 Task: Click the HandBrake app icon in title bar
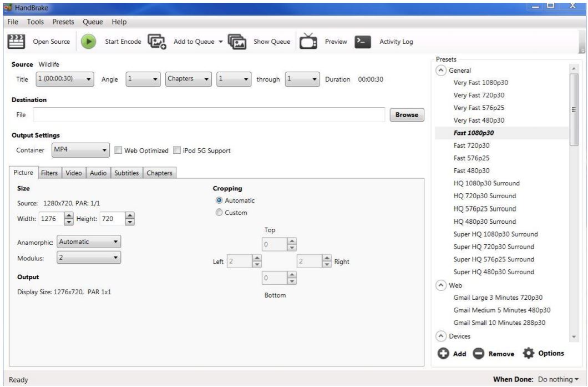(x=8, y=8)
